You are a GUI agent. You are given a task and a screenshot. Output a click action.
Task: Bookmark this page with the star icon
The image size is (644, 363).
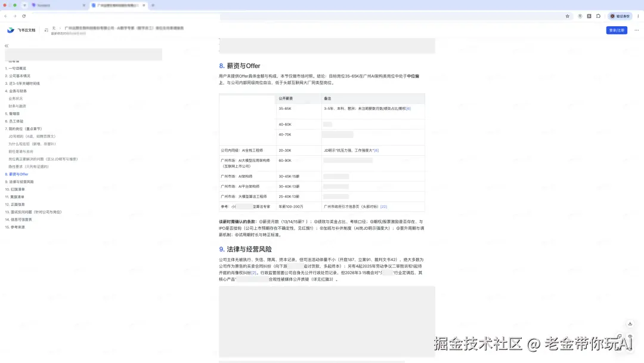568,16
